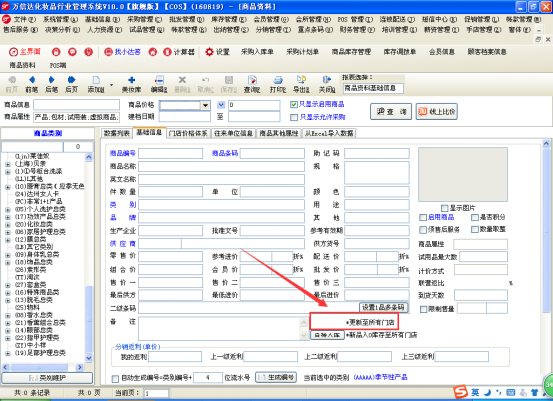Click the 查询 query toolbar icon

pos(252,80)
